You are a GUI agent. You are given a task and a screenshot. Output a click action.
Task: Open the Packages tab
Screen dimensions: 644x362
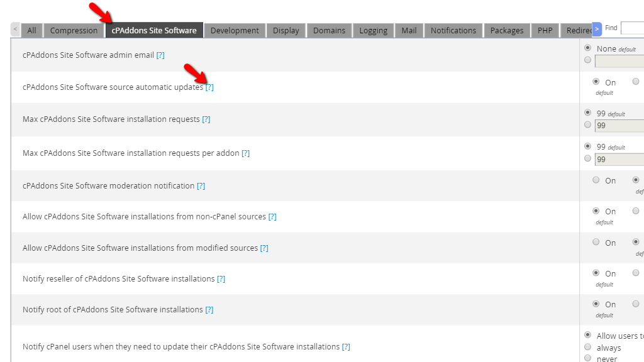[x=507, y=30]
